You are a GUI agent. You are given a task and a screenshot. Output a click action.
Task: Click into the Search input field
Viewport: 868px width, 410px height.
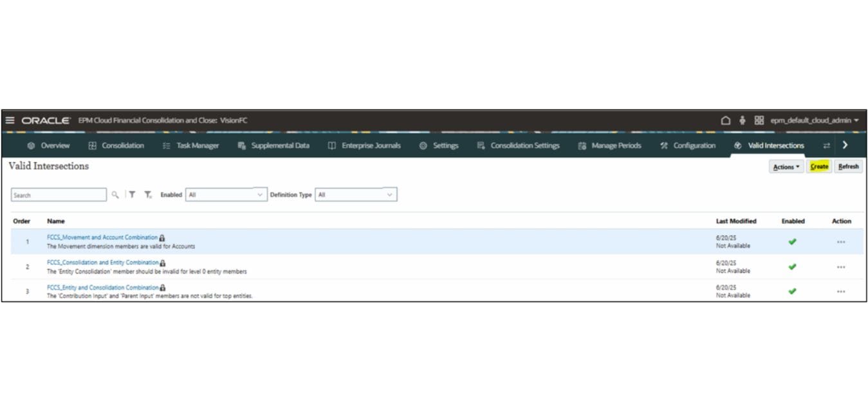[59, 194]
